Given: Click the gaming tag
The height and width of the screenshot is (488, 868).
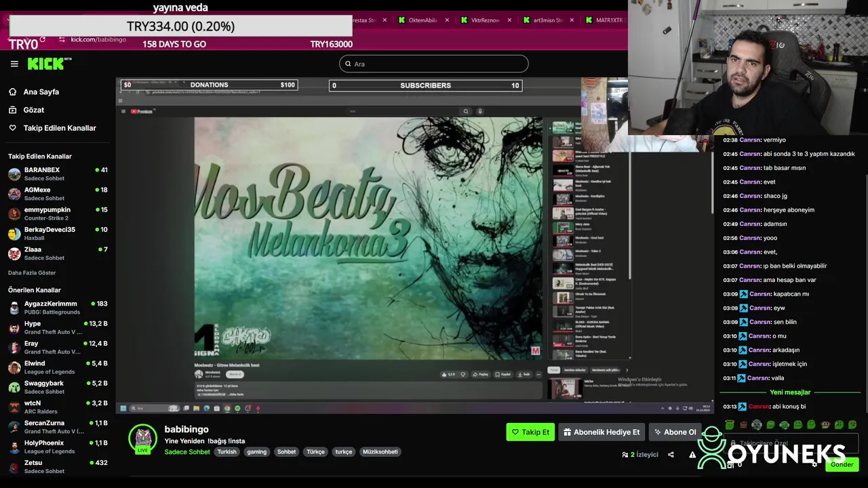Looking at the screenshot, I should coord(257,452).
